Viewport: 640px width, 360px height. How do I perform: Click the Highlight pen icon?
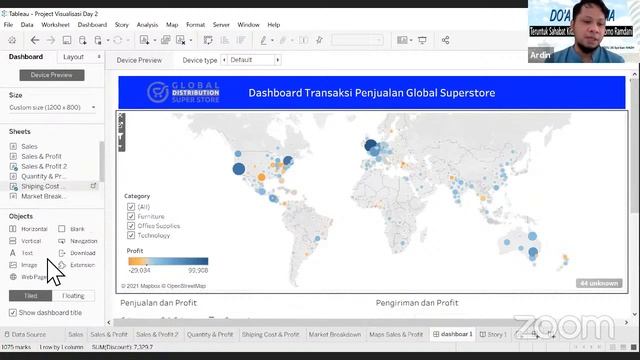pyautogui.click(x=264, y=40)
